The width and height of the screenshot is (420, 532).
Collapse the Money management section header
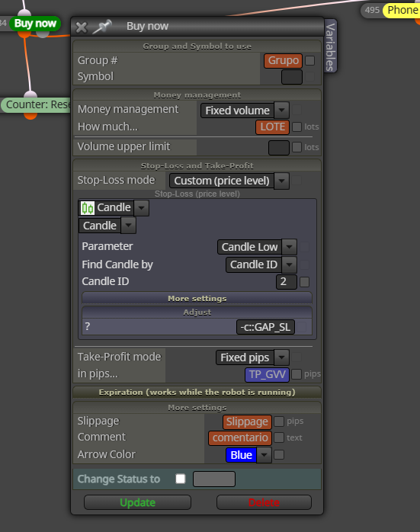(x=197, y=95)
